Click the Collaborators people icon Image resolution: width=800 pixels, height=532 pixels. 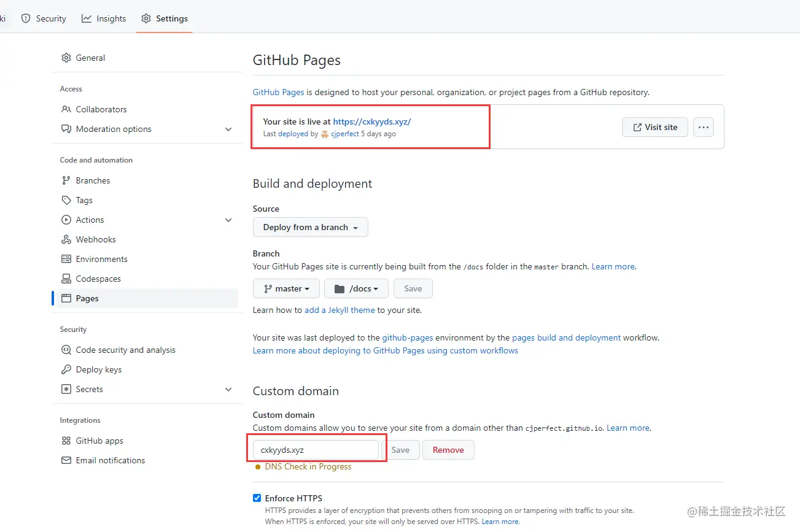point(66,109)
